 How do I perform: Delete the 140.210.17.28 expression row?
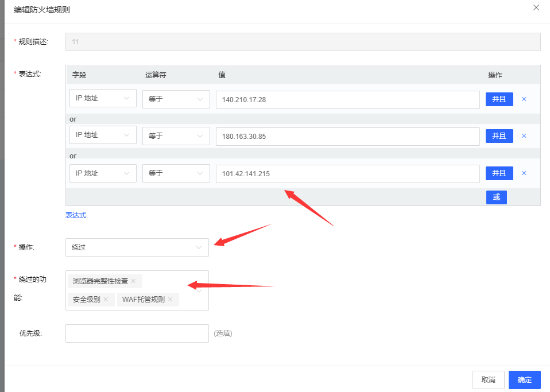(524, 99)
